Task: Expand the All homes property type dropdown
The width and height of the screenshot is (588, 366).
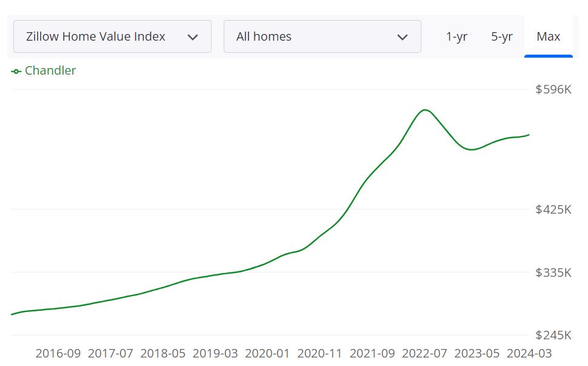Action: (x=322, y=36)
